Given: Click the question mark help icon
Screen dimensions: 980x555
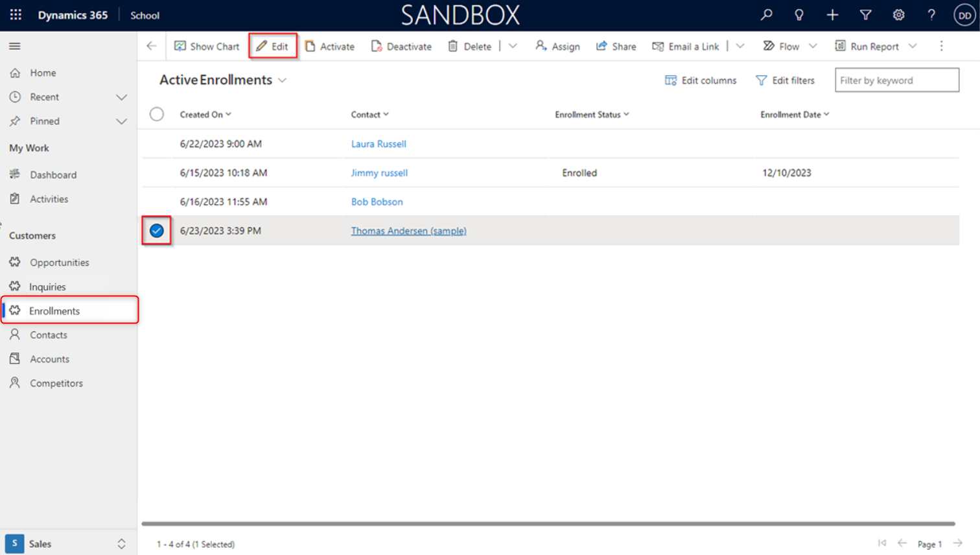Looking at the screenshot, I should 931,15.
